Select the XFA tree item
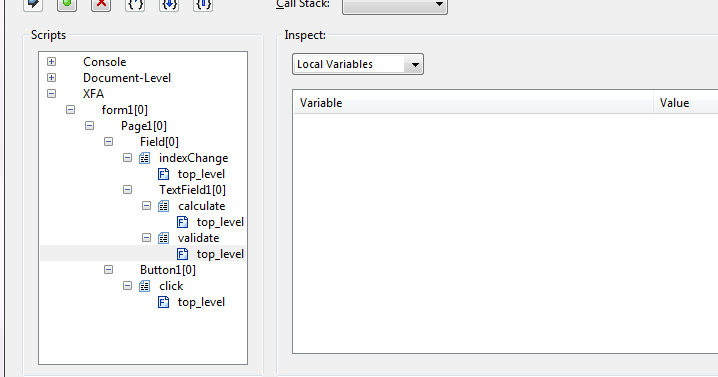 tap(93, 94)
